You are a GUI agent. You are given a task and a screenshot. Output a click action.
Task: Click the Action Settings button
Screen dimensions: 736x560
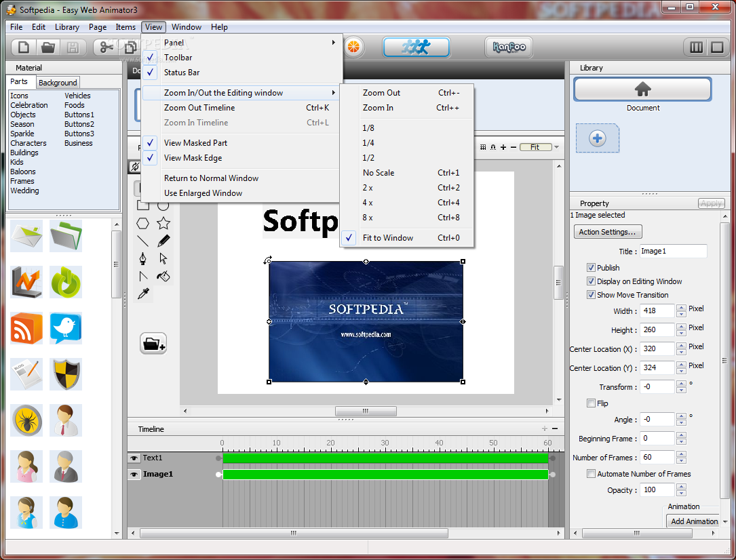tap(608, 232)
